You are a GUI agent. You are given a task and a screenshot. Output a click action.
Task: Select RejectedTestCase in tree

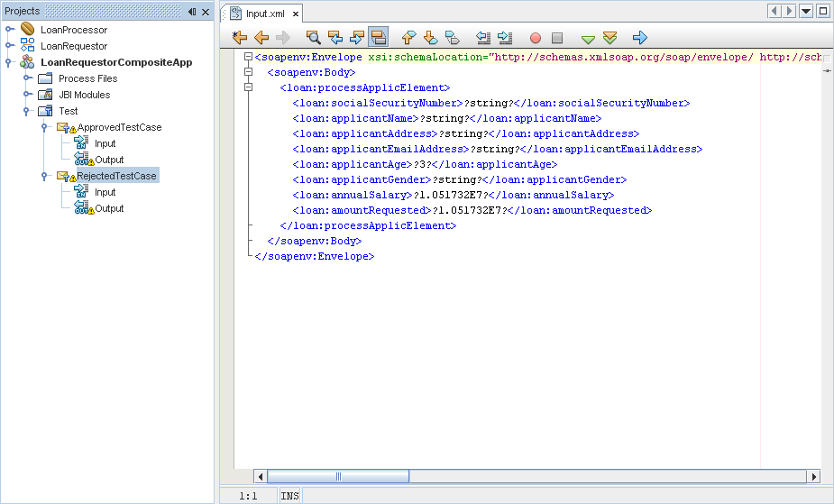pyautogui.click(x=117, y=176)
